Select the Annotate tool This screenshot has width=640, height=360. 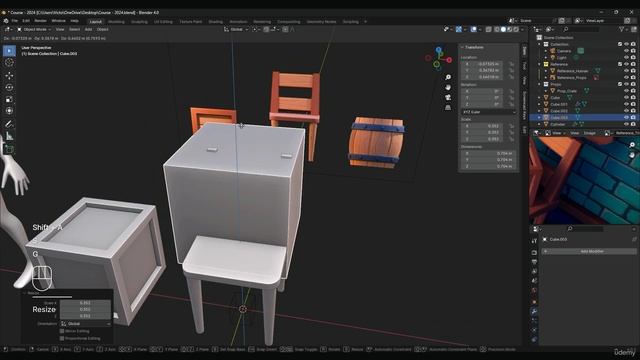pos(9,124)
